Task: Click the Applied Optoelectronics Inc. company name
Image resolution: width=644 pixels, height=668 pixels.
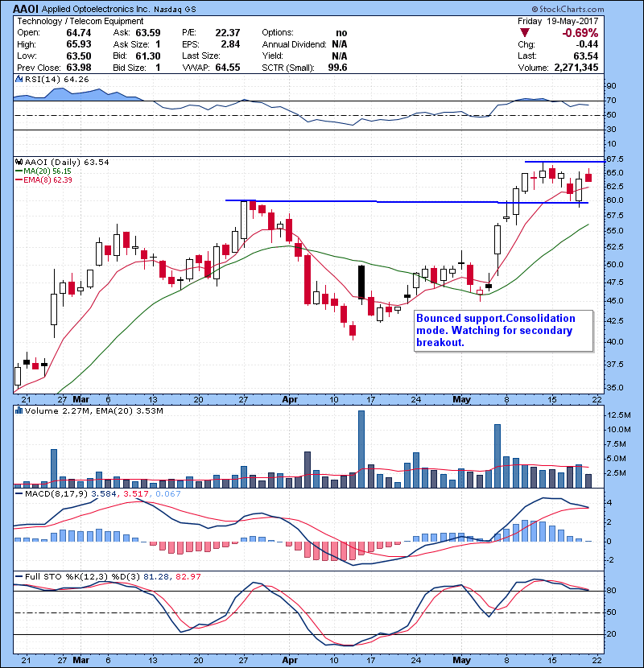Action: tap(96, 10)
